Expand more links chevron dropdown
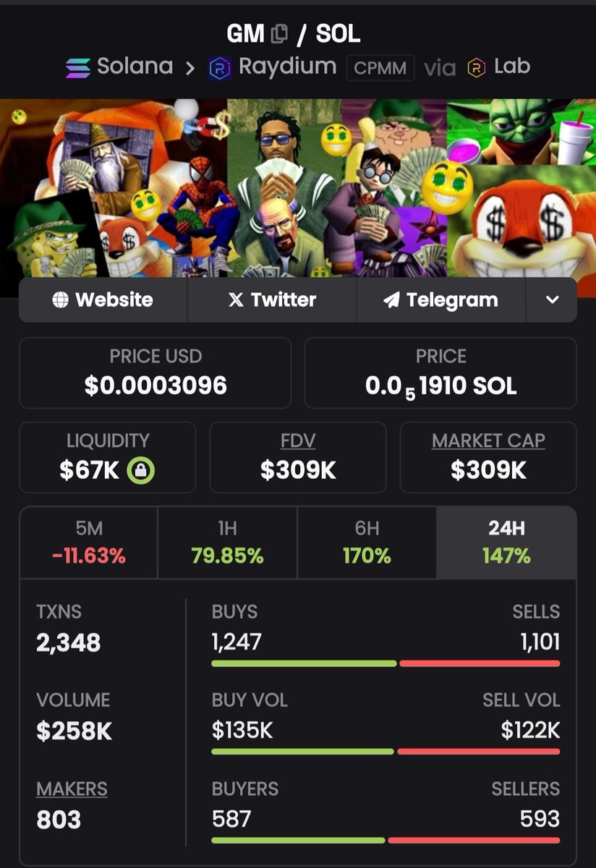This screenshot has height=868, width=596. [x=552, y=300]
